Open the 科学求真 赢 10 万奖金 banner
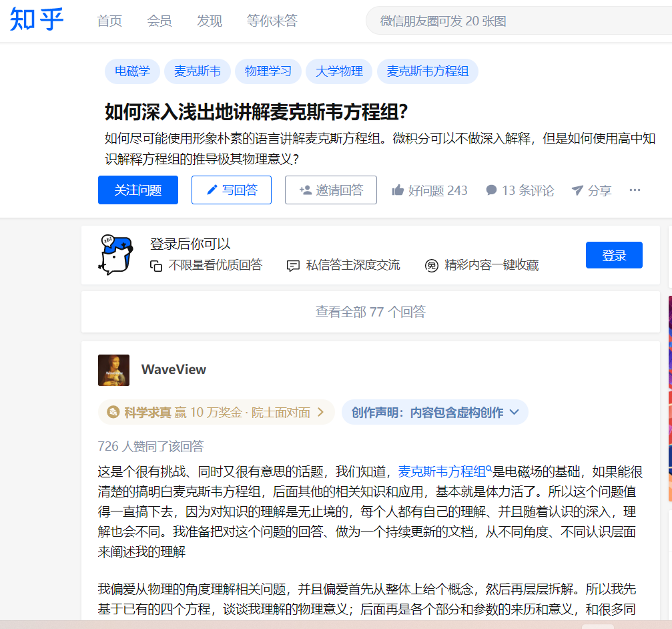This screenshot has height=629, width=672. point(216,413)
